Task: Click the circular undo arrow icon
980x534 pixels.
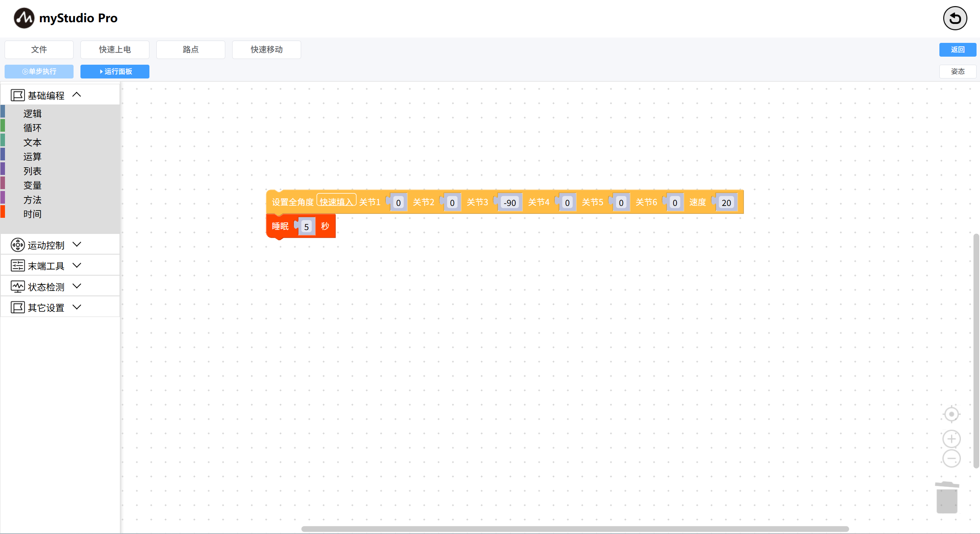Action: tap(954, 18)
